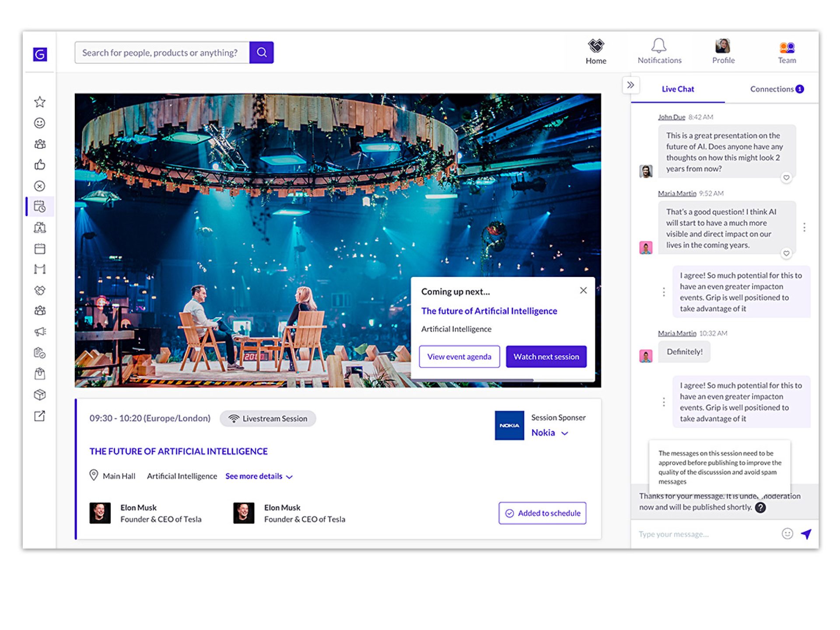840x630 pixels.
Task: Open the star favorites sidebar icon
Action: (40, 102)
